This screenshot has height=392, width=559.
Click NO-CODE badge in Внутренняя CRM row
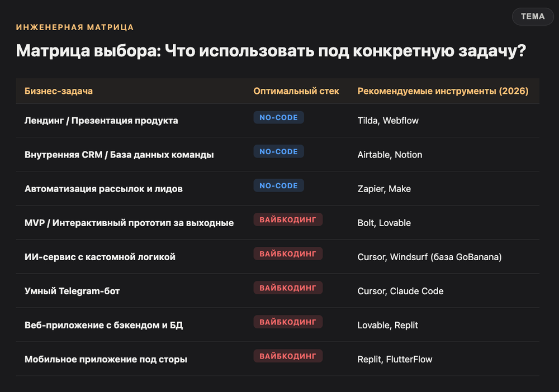click(x=278, y=152)
